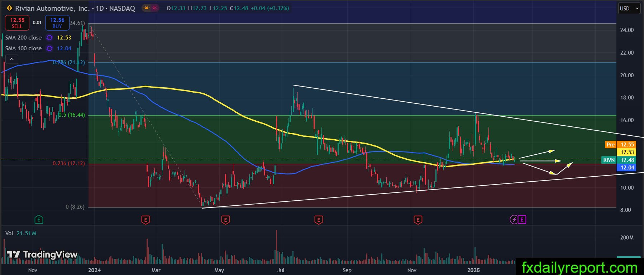Click the +0.04 (+0.32%) change value
644x275 pixels.
[x=270, y=8]
